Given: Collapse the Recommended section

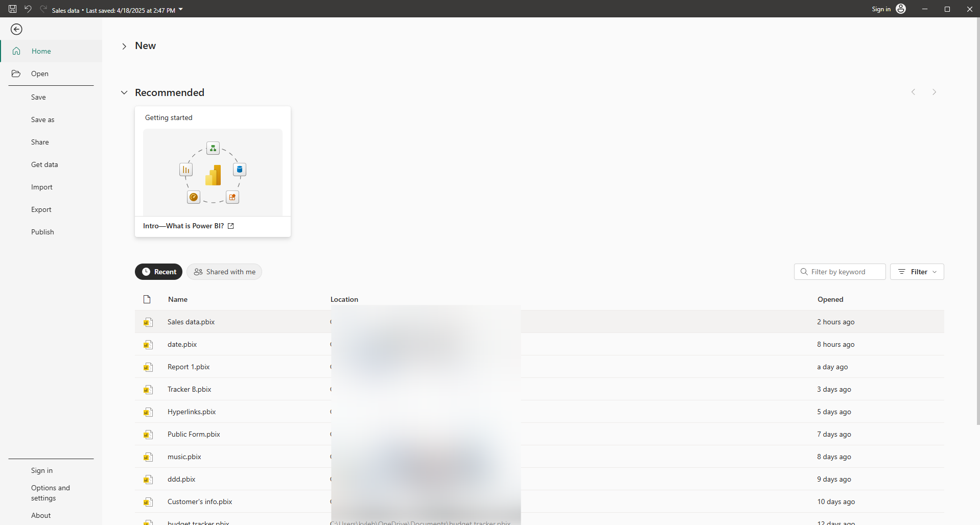Looking at the screenshot, I should click(x=124, y=92).
